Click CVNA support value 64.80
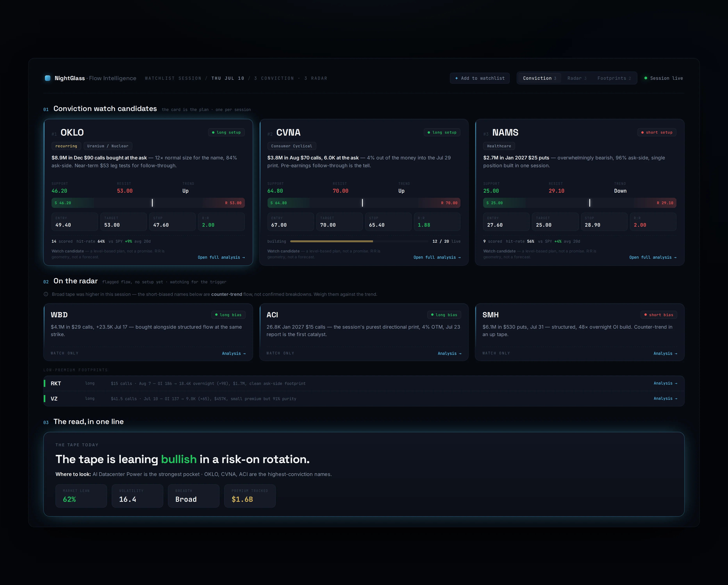728x585 pixels. click(x=275, y=191)
